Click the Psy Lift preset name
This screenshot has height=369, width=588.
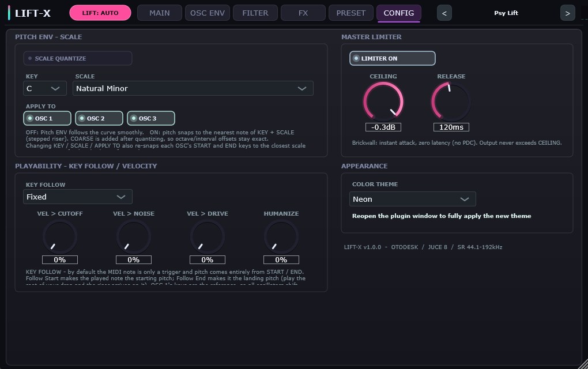coord(506,13)
